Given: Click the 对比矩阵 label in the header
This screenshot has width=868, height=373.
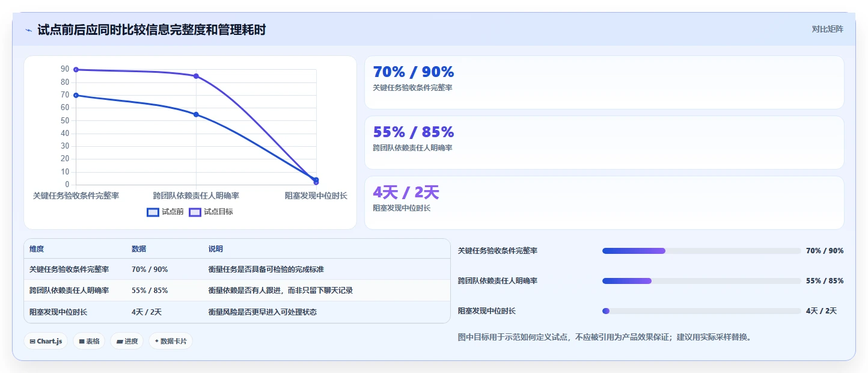Looking at the screenshot, I should pyautogui.click(x=827, y=29).
